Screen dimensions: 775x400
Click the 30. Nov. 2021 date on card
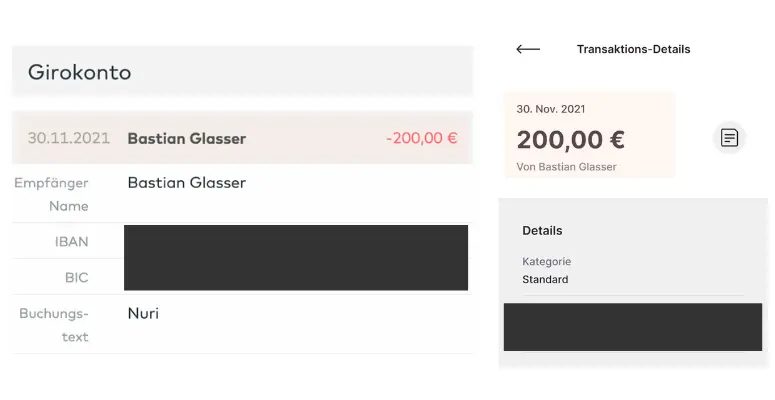click(x=551, y=109)
